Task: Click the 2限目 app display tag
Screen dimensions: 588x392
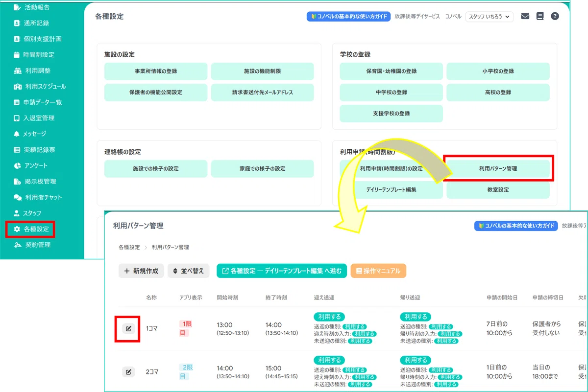Action: pyautogui.click(x=186, y=371)
